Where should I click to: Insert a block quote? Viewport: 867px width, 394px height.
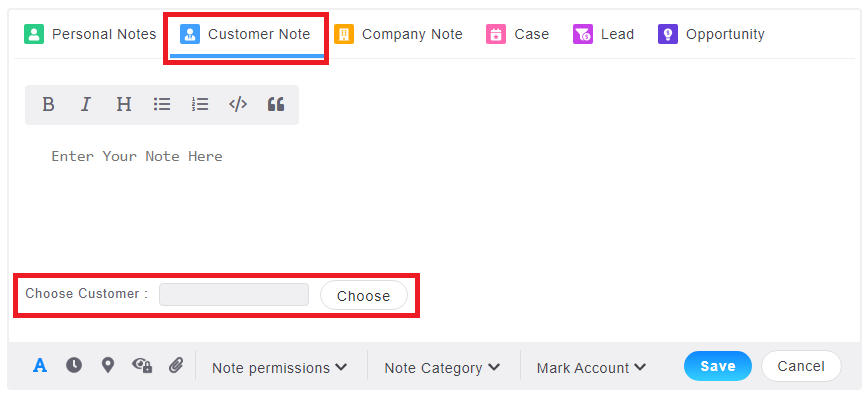(276, 104)
